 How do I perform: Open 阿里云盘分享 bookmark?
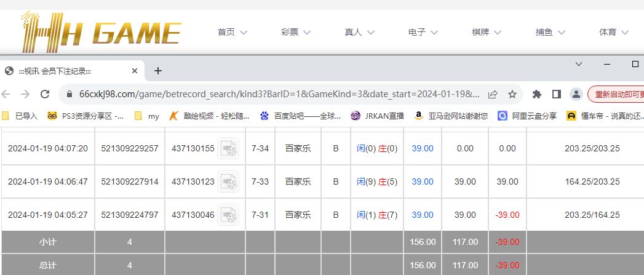(x=527, y=116)
